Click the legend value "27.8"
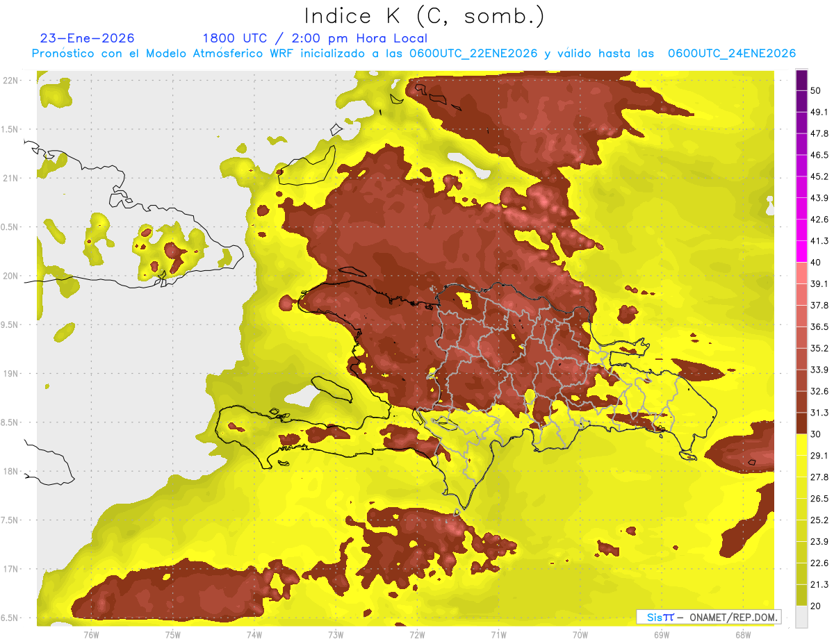 (x=819, y=477)
